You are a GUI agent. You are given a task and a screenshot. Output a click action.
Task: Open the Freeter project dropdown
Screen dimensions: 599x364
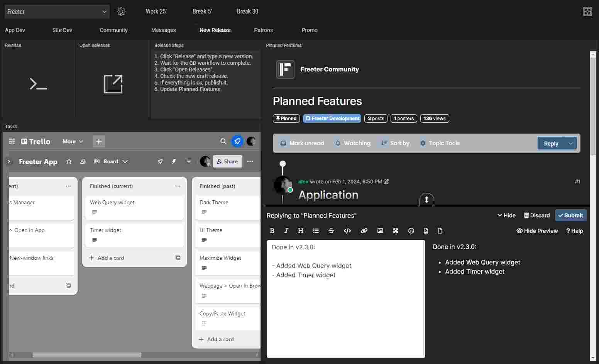click(x=57, y=12)
